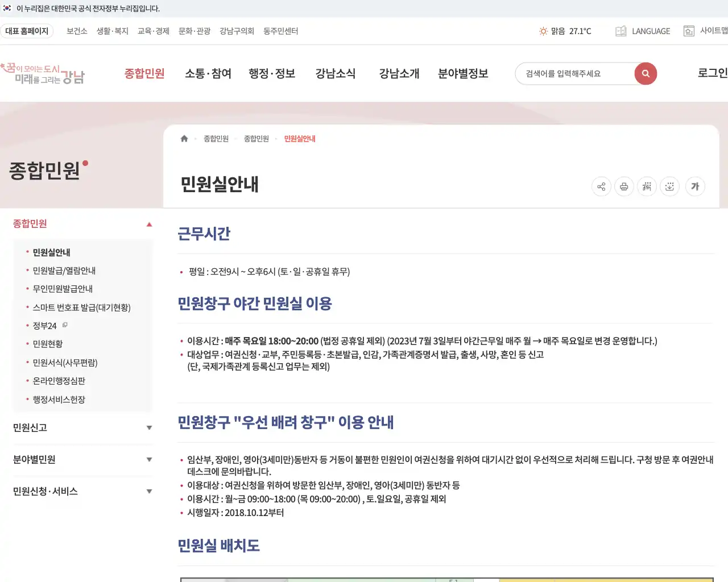This screenshot has height=582, width=728.
Task: Click the sunny weather icon
Action: tap(543, 31)
